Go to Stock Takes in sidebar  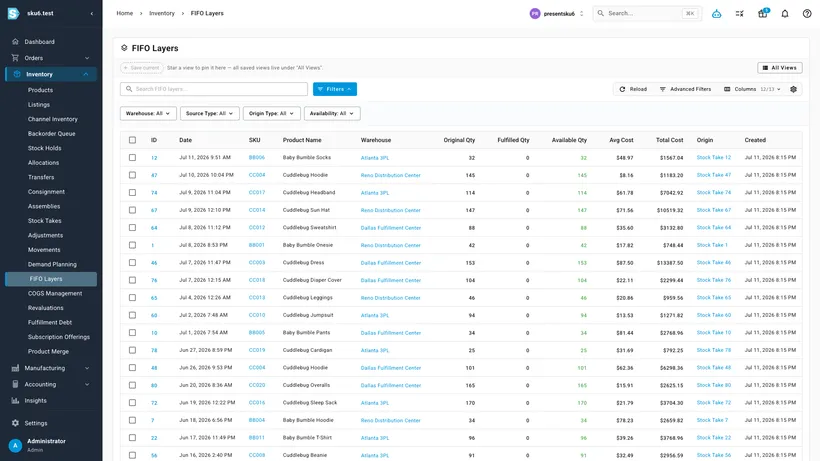(x=44, y=221)
